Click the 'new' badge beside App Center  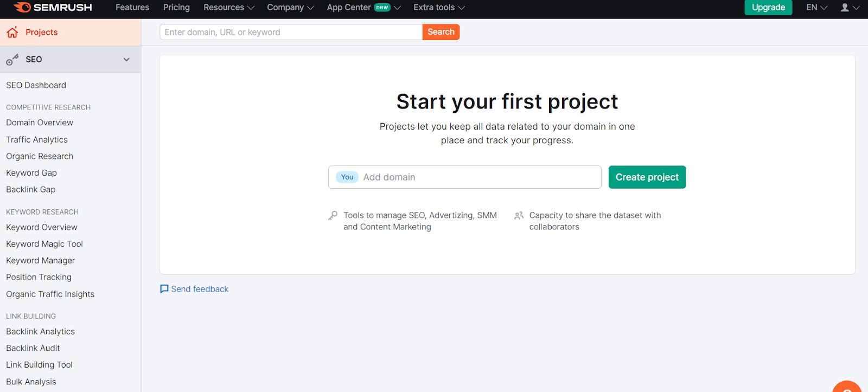pos(382,8)
